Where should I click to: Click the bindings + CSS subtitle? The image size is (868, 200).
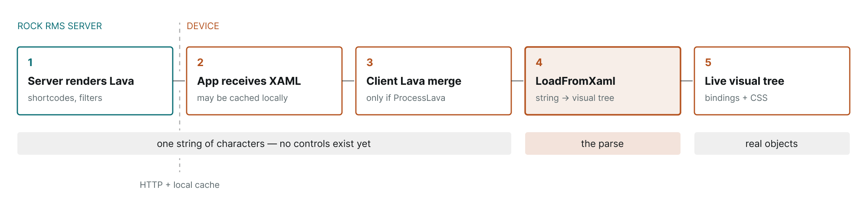736,98
